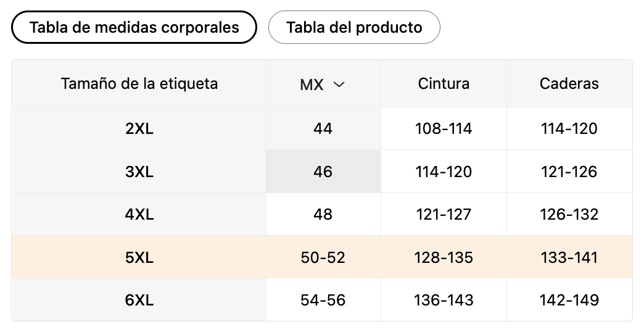
Task: Choose the highlighted 5XL row label
Action: pyautogui.click(x=139, y=257)
